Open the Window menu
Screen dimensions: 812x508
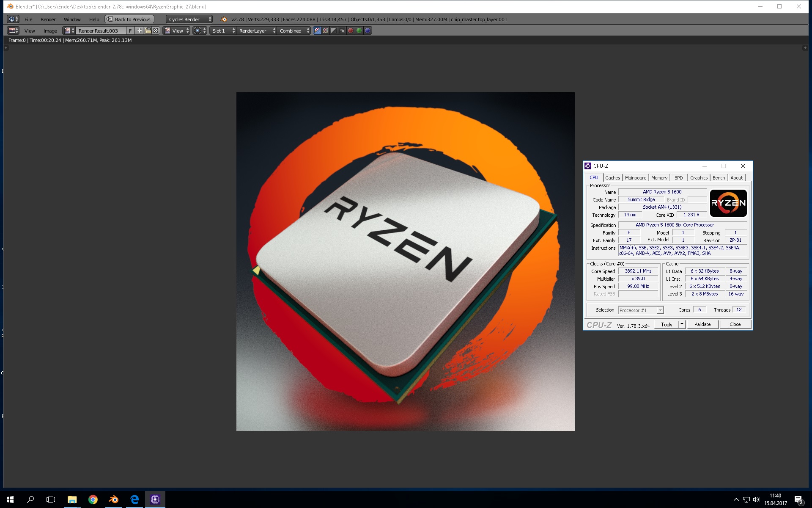pyautogui.click(x=72, y=19)
